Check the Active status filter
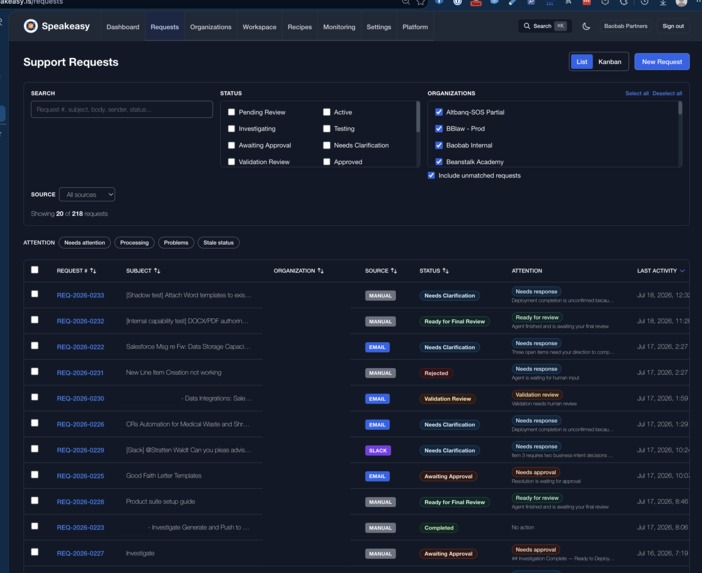 coord(327,112)
